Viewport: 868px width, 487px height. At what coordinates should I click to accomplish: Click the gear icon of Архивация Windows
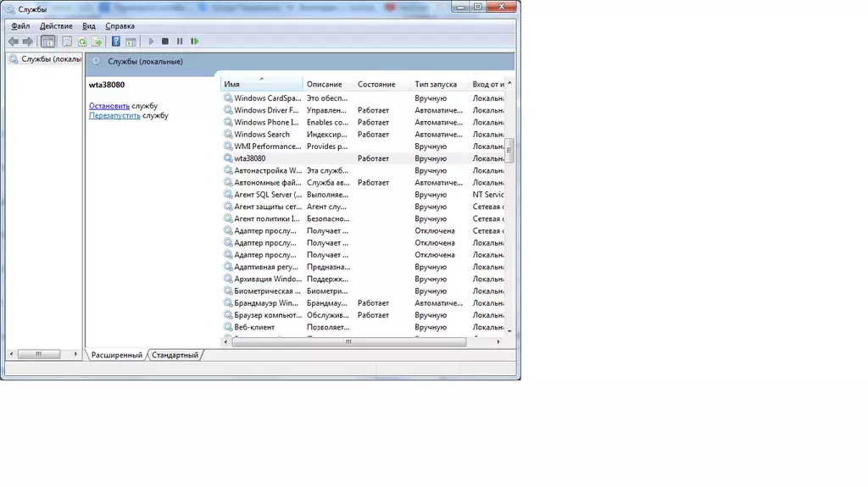(x=227, y=279)
